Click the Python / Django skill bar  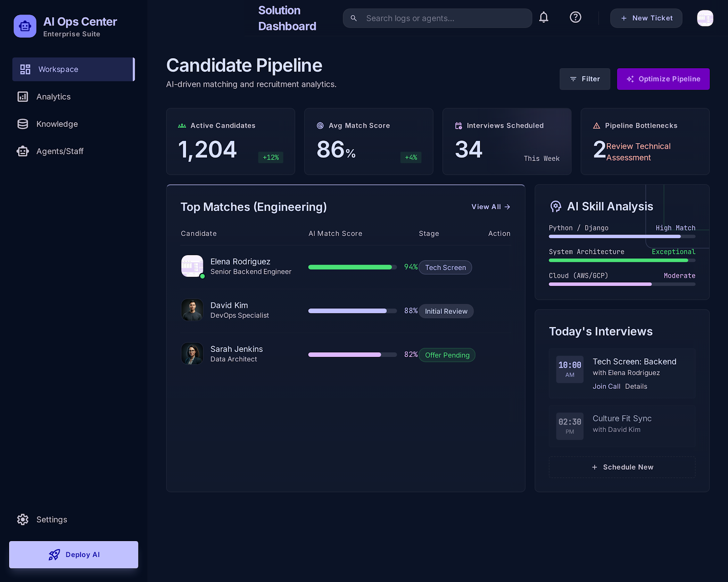pos(622,236)
